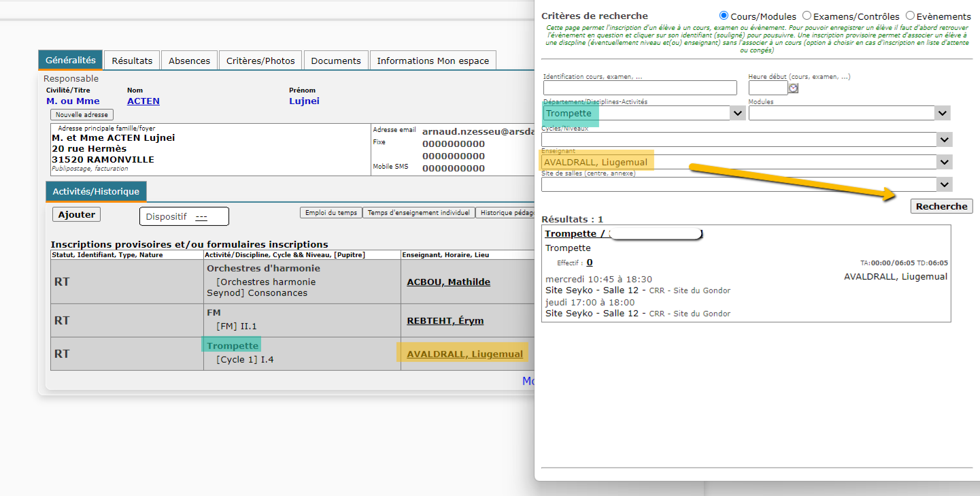
Task: Open the Informations Mon espace tab
Action: tap(433, 61)
